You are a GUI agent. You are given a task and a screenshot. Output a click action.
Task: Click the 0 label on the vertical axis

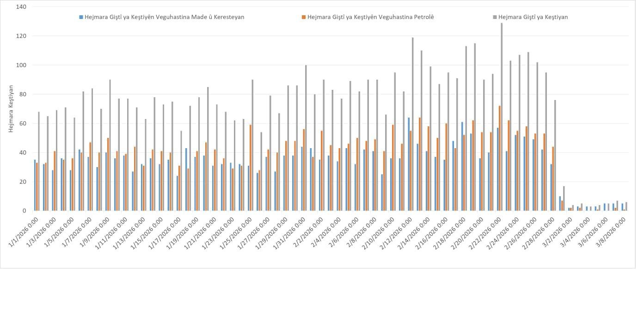[x=25, y=211]
